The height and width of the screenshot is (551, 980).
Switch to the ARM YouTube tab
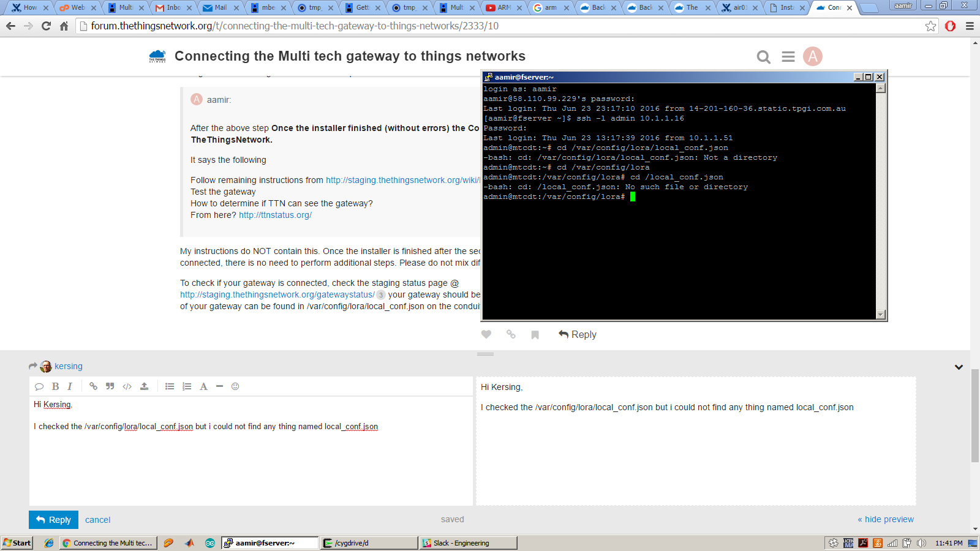point(503,7)
